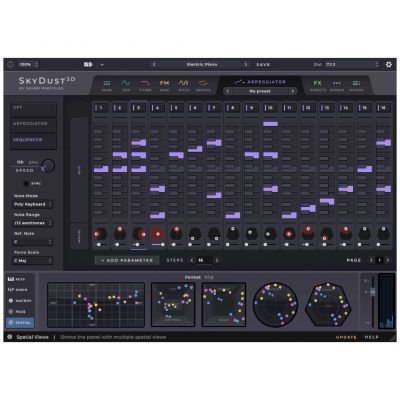Open the Force Scale C Maj dropdown

pyautogui.click(x=33, y=260)
